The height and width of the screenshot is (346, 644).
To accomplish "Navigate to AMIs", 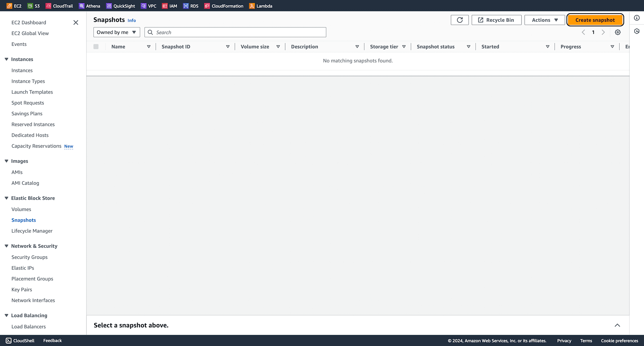I will coord(17,172).
